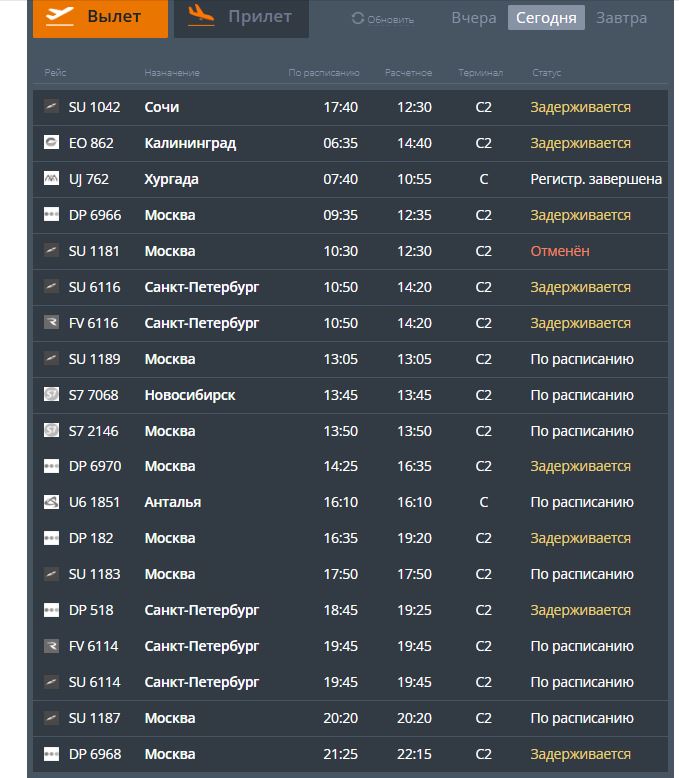Click terminal C of the UJ 762 row
This screenshot has width=679, height=778.
483,179
